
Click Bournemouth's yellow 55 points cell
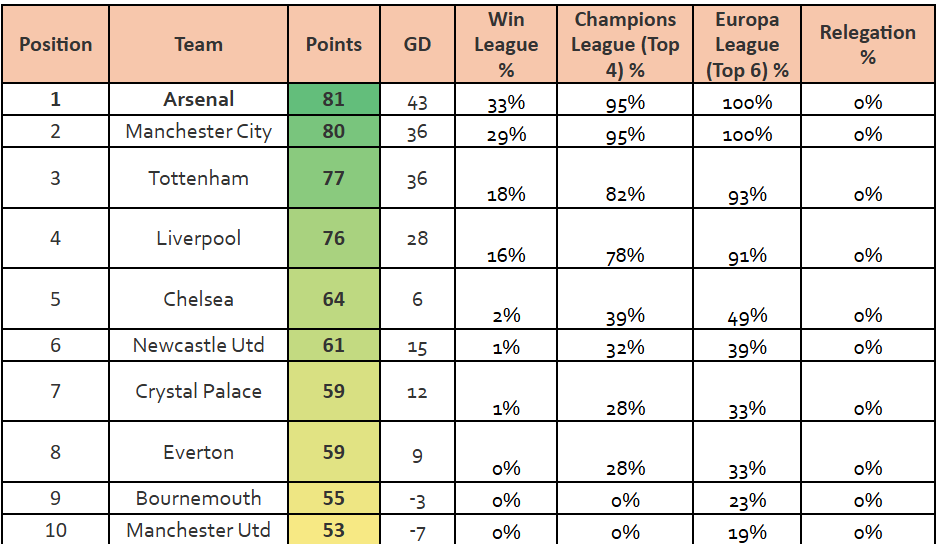click(334, 498)
